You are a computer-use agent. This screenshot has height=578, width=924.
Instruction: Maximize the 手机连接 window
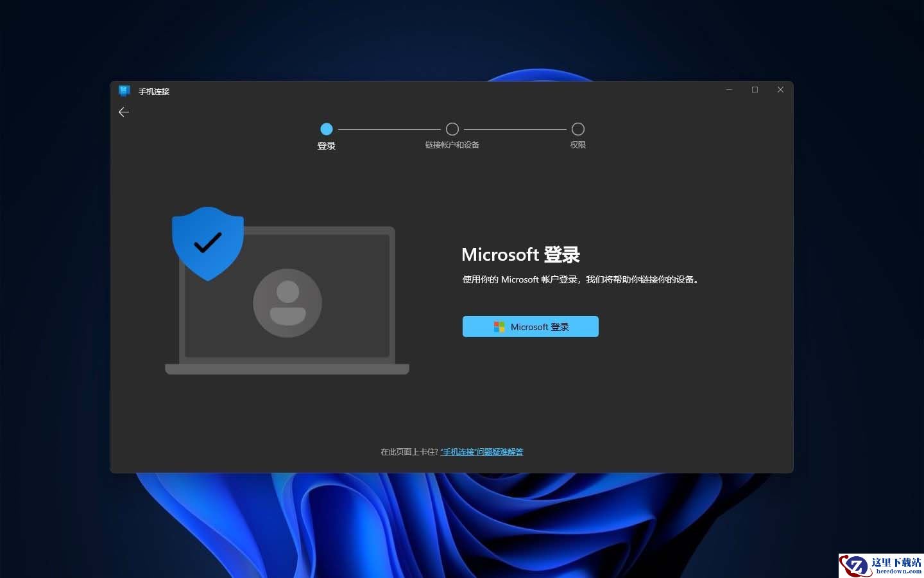755,90
